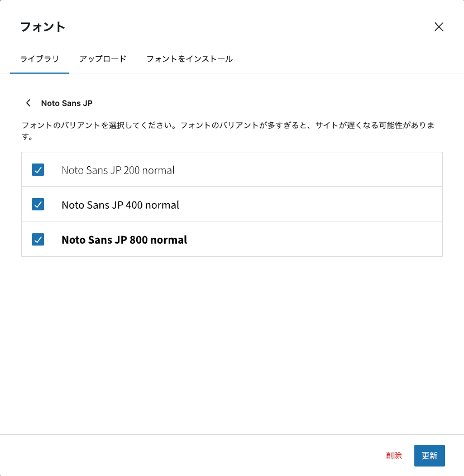Click the Noto Sans JP heading text

[x=67, y=103]
